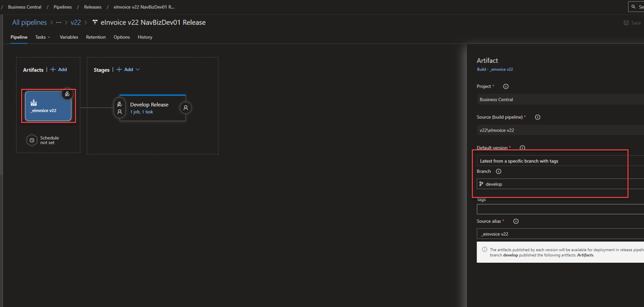Switch to the Retention tab
Screen dimensions: 644x307
point(96,37)
